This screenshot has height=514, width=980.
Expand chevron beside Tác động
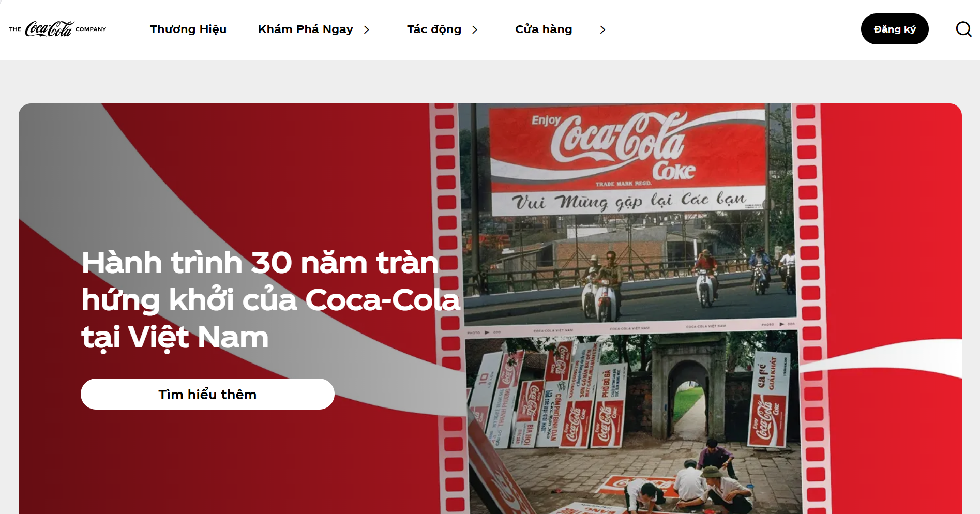475,30
